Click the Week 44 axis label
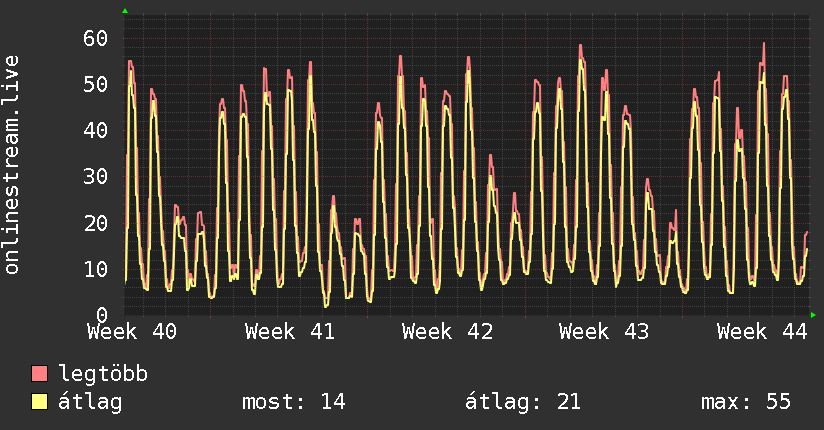 (x=762, y=332)
